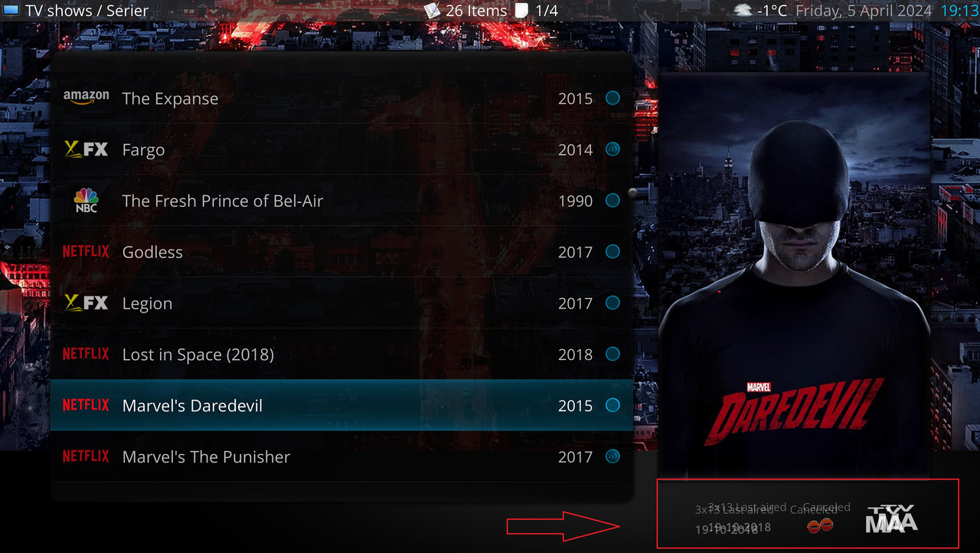The width and height of the screenshot is (980, 553).
Task: Click the TV shows / Serier breadcrumb
Action: coord(87,11)
